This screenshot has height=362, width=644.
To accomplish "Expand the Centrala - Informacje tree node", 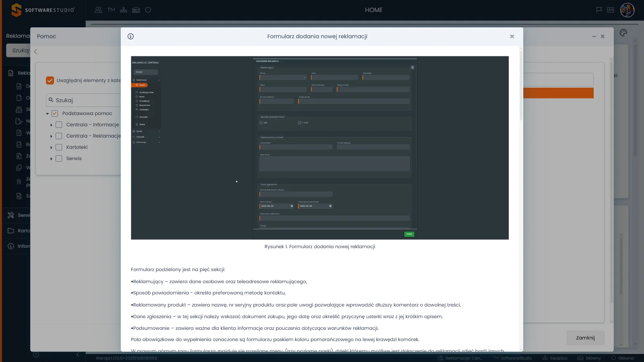I will click(51, 125).
